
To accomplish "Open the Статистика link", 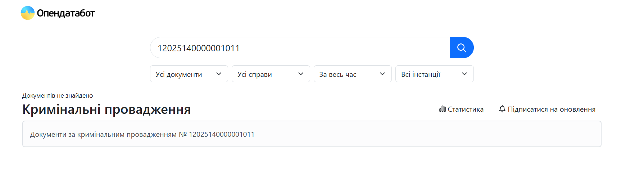I will point(466,109).
